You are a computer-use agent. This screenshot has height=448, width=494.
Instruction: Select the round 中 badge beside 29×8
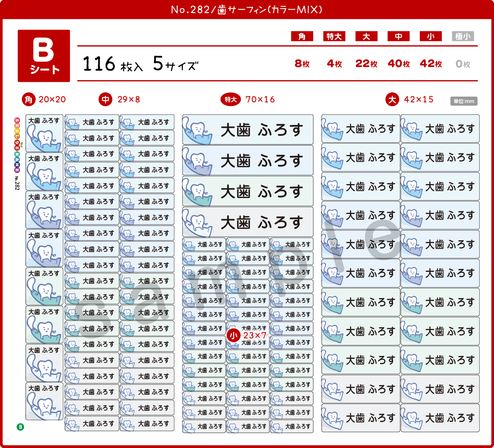[106, 100]
